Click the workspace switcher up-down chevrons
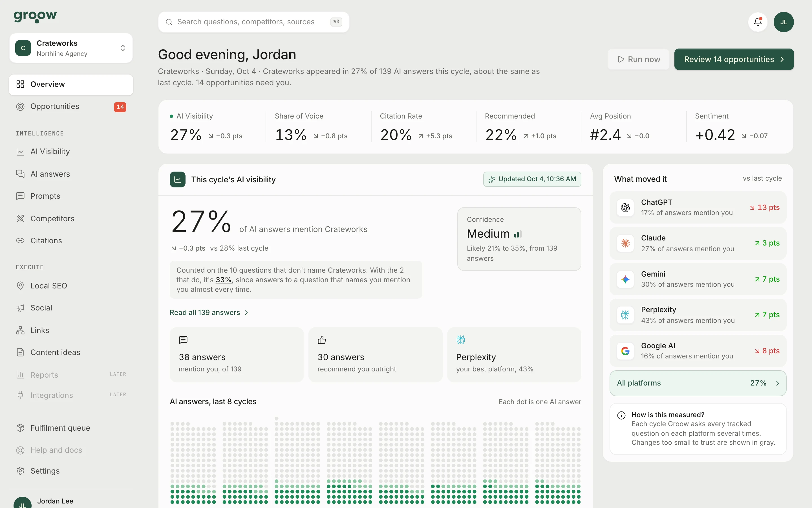This screenshot has height=508, width=812. pos(123,48)
